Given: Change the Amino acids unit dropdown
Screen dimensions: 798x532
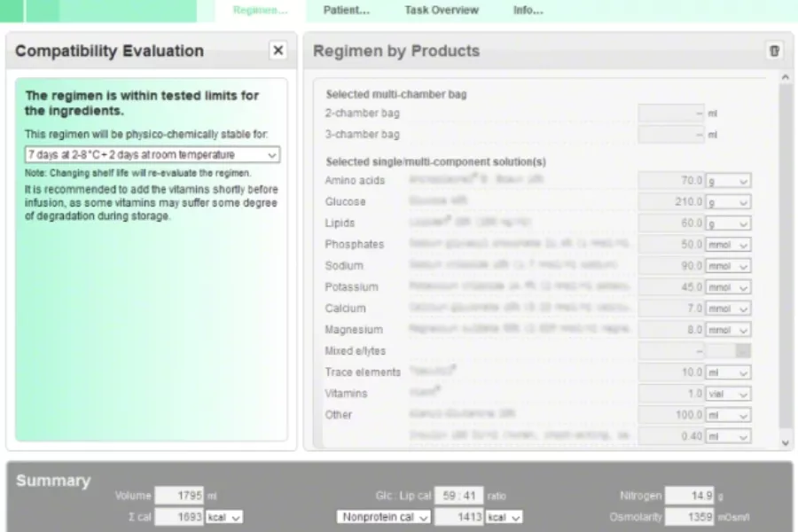Looking at the screenshot, I should (x=727, y=181).
